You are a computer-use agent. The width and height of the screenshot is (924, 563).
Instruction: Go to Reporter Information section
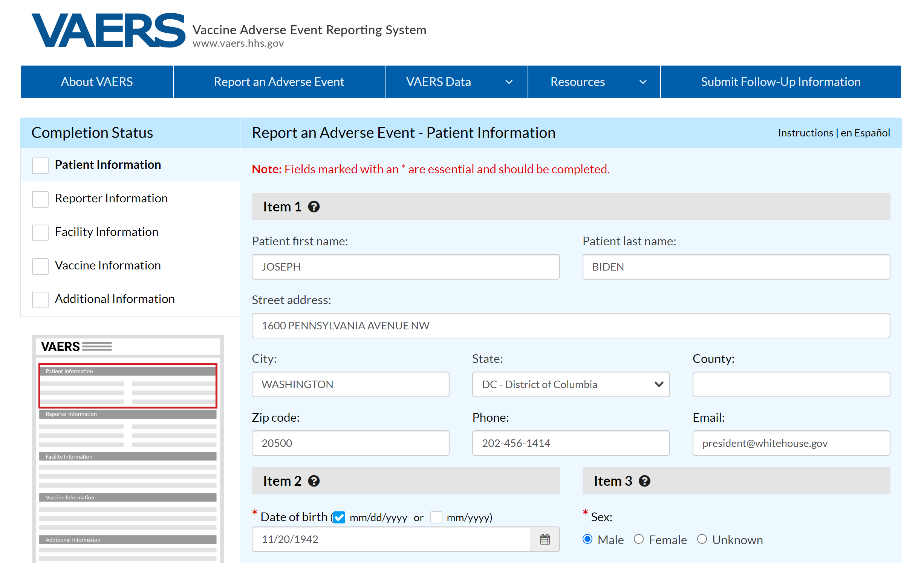[x=111, y=198]
